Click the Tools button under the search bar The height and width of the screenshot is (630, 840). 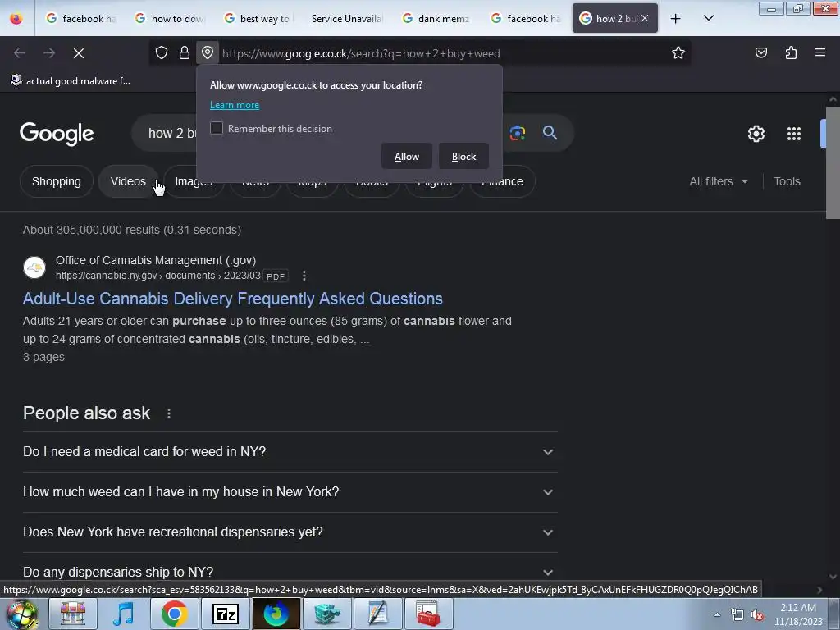787,181
